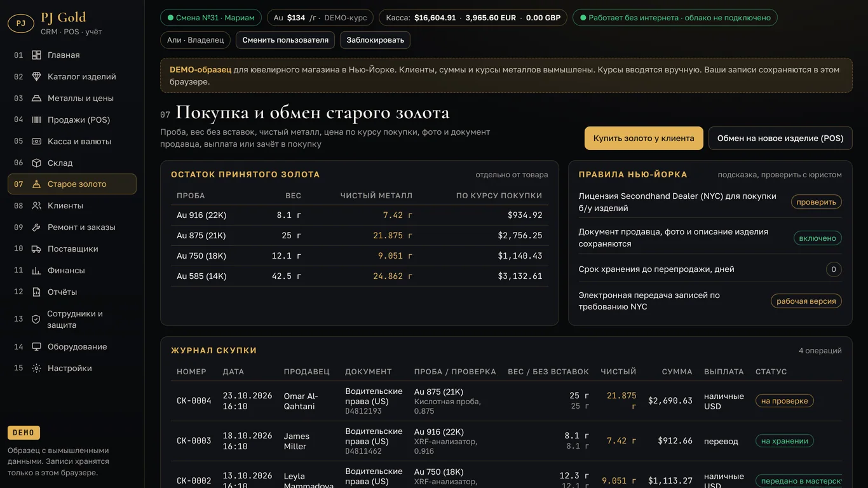Image resolution: width=868 pixels, height=488 pixels.
Task: Click the рабочая версия badge for NYC records
Action: pyautogui.click(x=806, y=301)
